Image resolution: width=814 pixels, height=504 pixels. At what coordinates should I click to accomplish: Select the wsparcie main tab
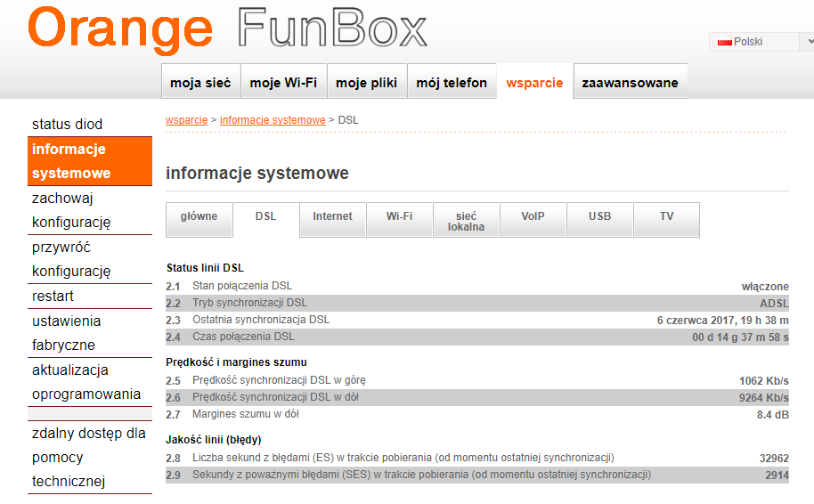pos(534,82)
